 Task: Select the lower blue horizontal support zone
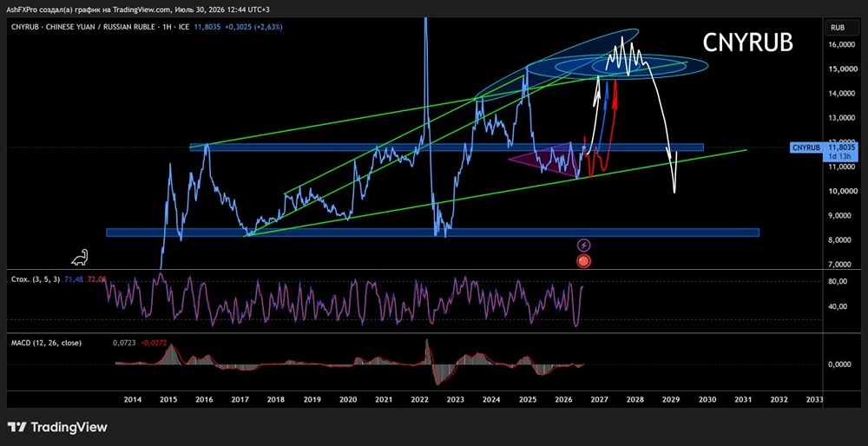click(x=432, y=233)
